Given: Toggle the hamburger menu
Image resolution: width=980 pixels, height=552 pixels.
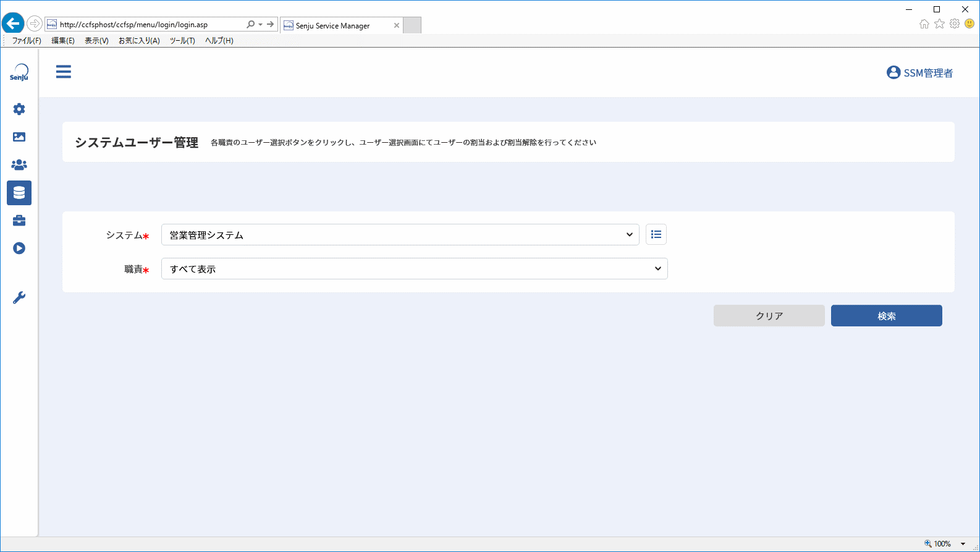Looking at the screenshot, I should 64,72.
